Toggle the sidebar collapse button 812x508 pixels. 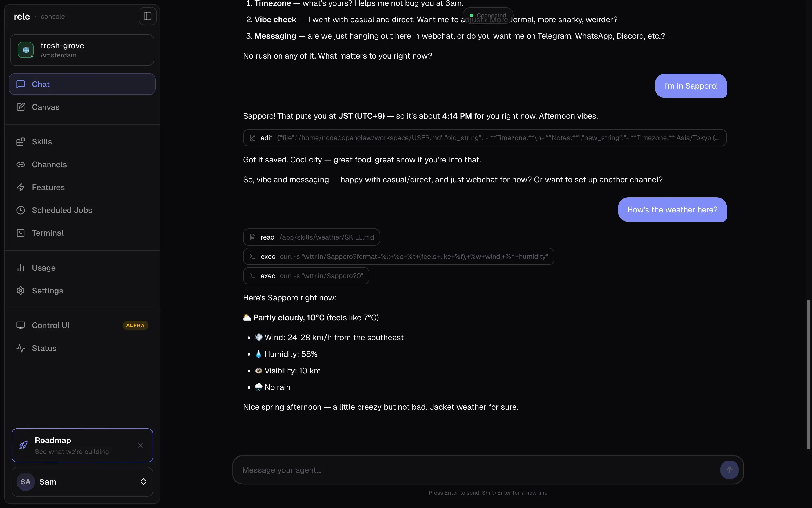(147, 16)
